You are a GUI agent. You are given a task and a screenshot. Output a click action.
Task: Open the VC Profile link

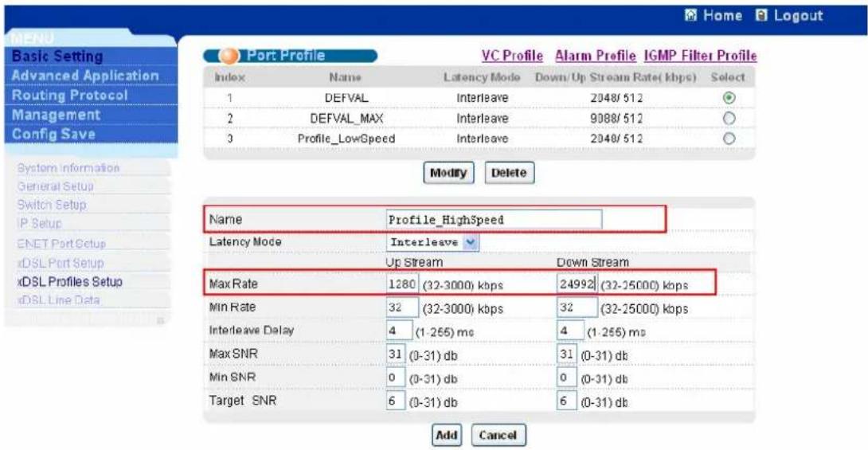512,56
